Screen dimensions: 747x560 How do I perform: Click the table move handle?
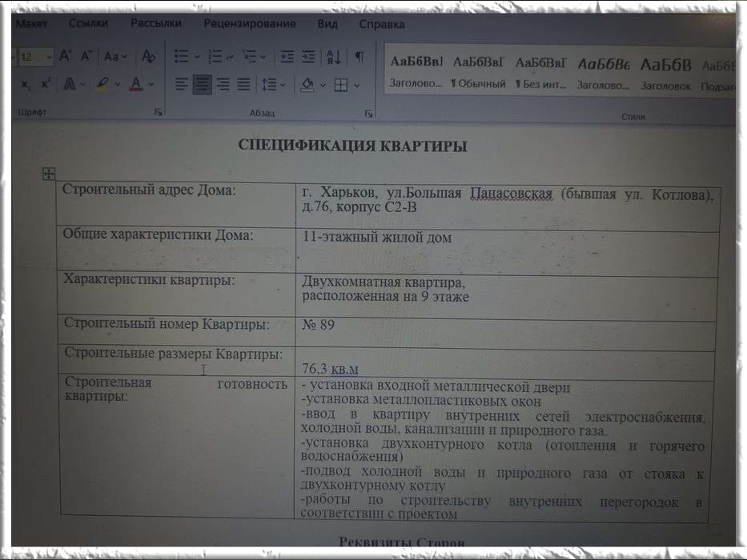pyautogui.click(x=48, y=173)
